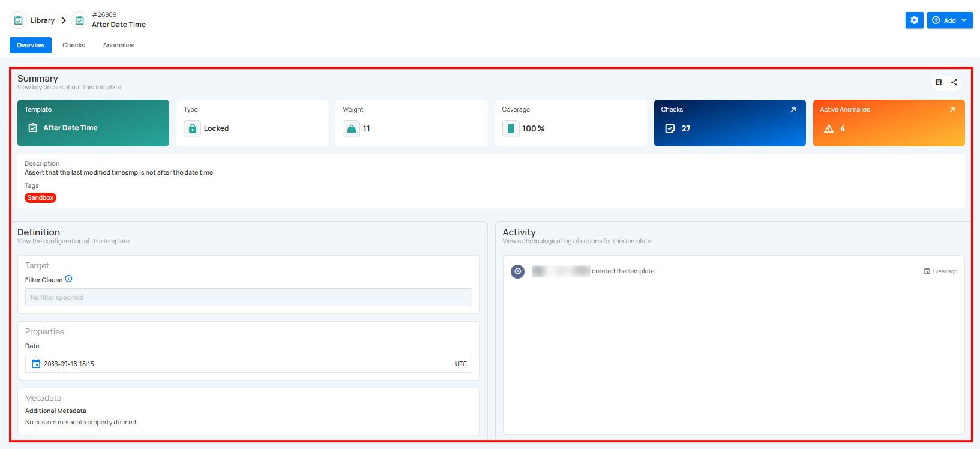Click the blurred username in Activity log
The image size is (980, 449).
[561, 271]
